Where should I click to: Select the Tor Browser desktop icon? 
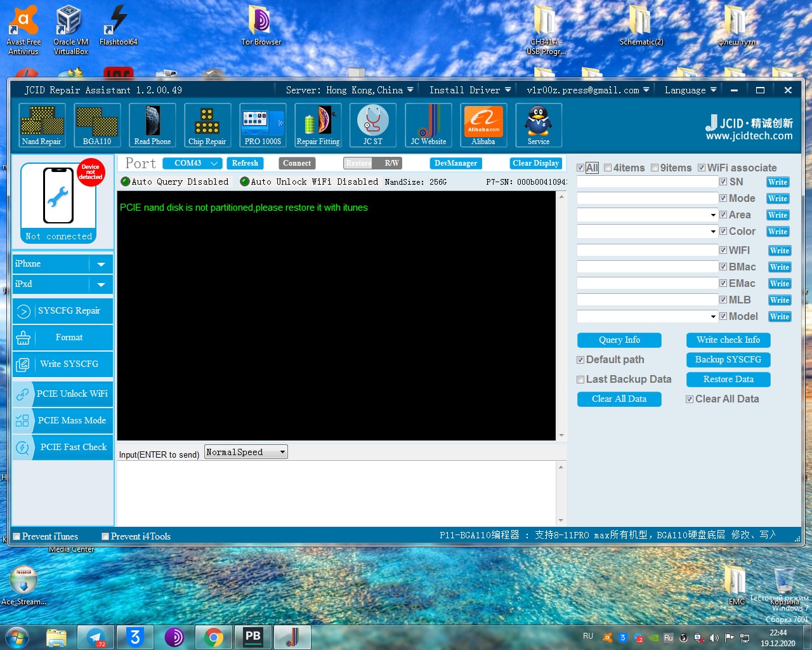point(261,25)
